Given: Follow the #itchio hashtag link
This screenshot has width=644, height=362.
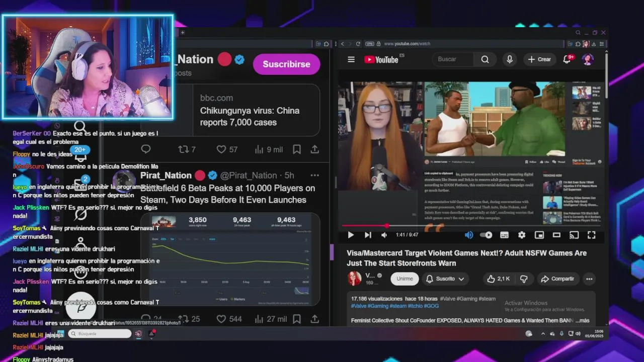Looking at the screenshot, I should click(x=415, y=306).
